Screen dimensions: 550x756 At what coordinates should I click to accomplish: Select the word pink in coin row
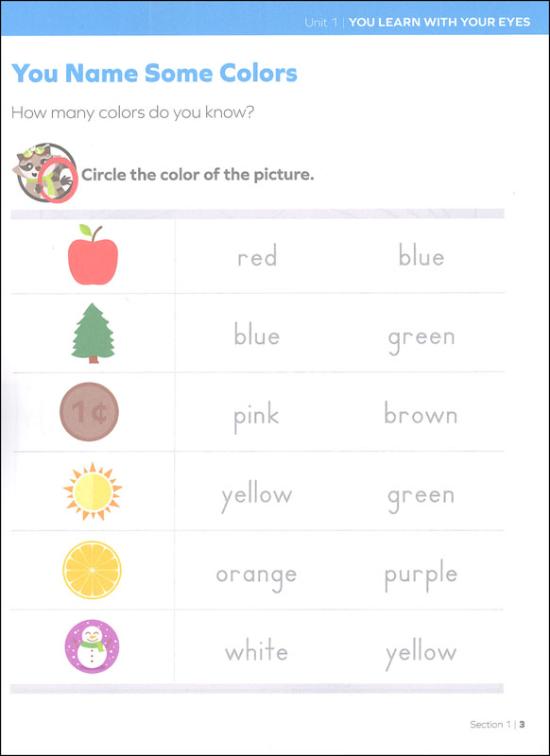(x=256, y=418)
